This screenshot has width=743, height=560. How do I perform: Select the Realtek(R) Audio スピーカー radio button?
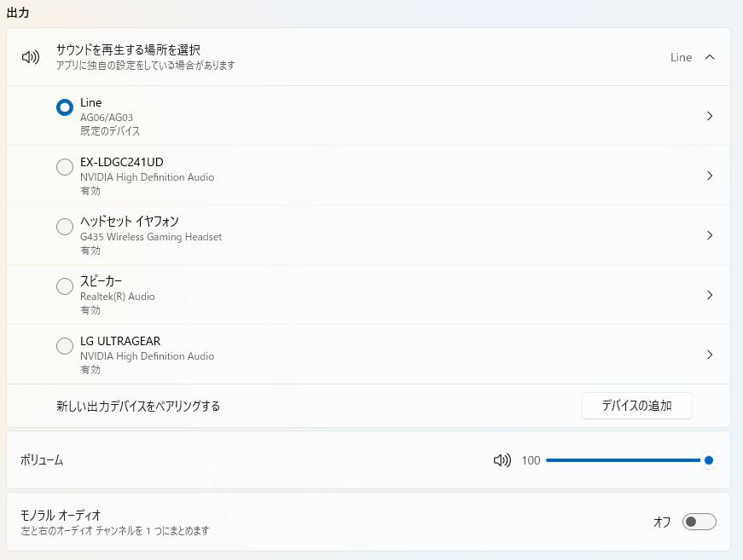[x=64, y=286]
